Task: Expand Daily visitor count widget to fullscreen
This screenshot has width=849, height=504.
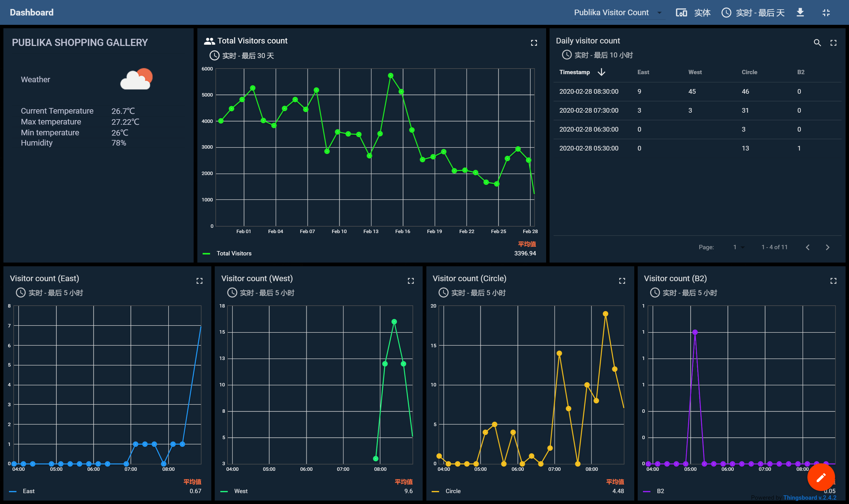Action: coord(833,43)
